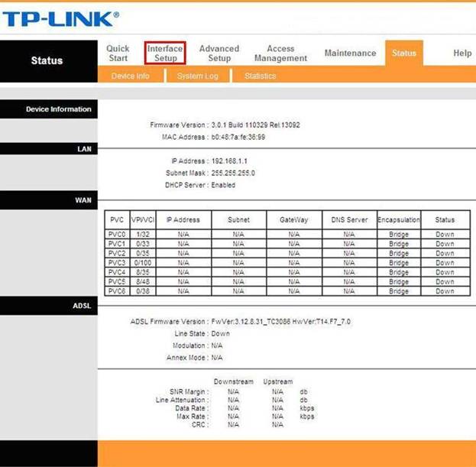
Task: Click the DNS Server column header
Action: (x=349, y=219)
